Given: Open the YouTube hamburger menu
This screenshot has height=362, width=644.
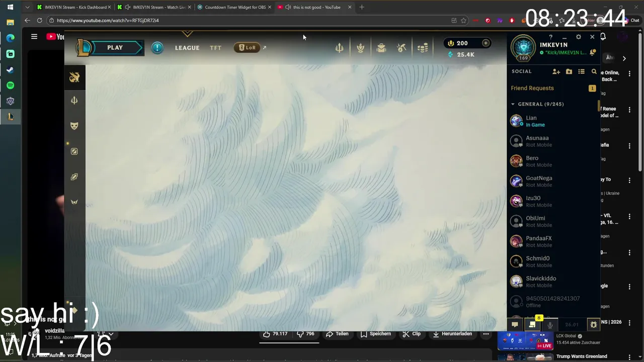Looking at the screenshot, I should (34, 37).
